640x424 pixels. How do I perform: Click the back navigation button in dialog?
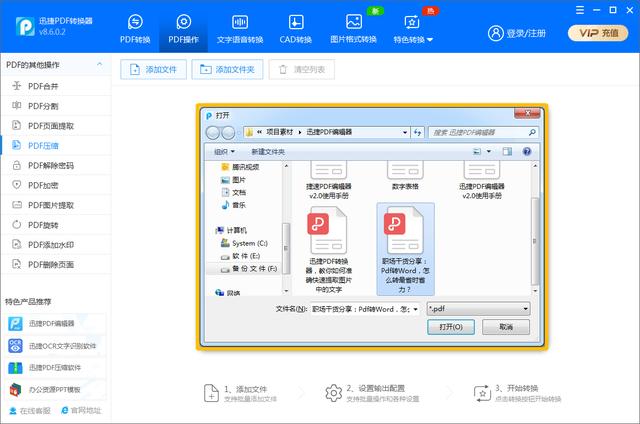[213, 133]
